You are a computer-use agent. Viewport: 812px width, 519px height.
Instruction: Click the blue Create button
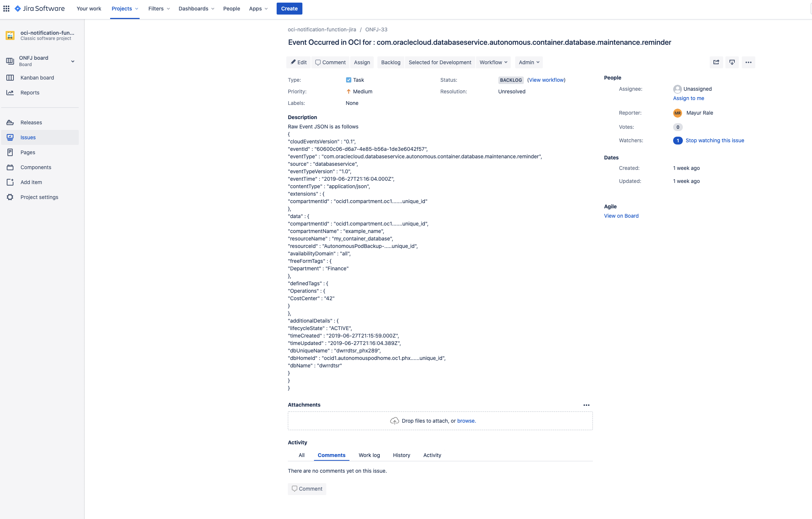click(x=289, y=9)
